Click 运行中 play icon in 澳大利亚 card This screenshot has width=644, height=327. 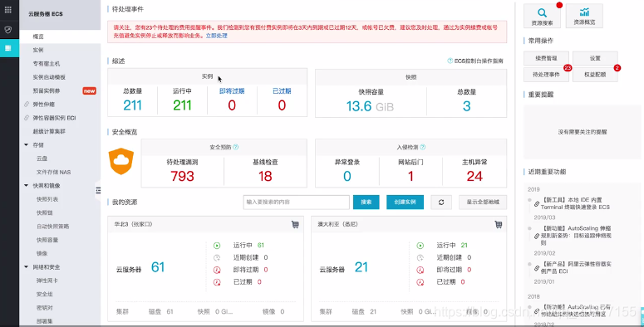click(x=420, y=246)
